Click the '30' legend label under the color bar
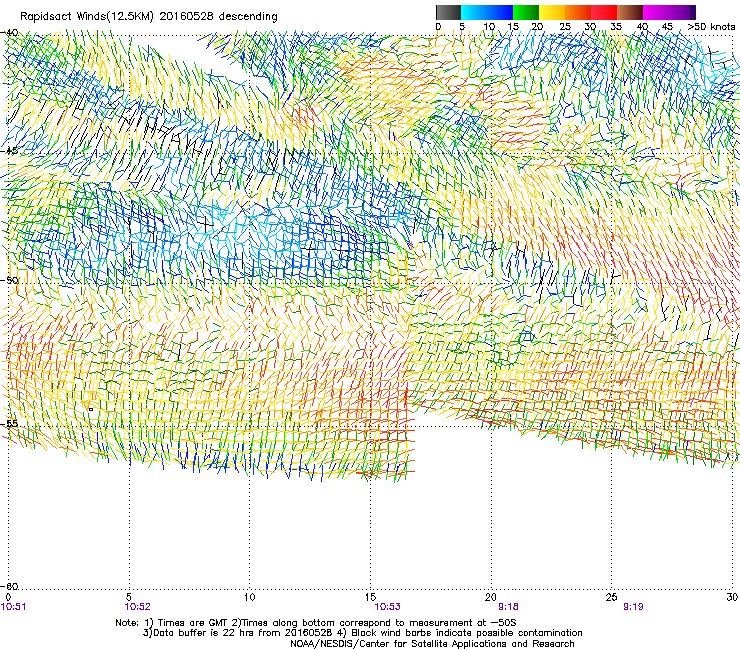The height and width of the screenshot is (650, 740). pos(590,27)
